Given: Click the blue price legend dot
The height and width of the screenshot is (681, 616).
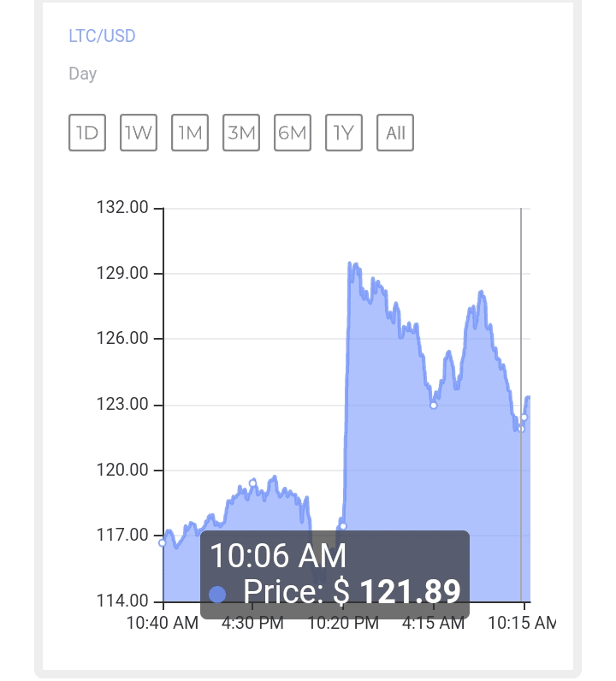Looking at the screenshot, I should coord(217,594).
